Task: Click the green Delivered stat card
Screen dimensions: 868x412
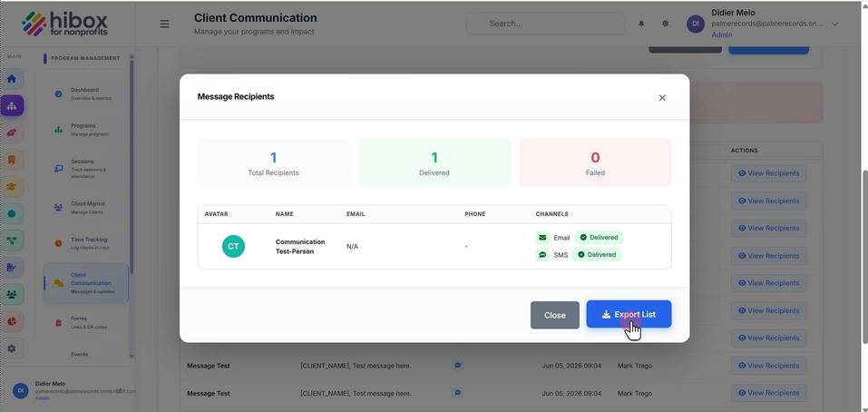Action: (x=434, y=162)
